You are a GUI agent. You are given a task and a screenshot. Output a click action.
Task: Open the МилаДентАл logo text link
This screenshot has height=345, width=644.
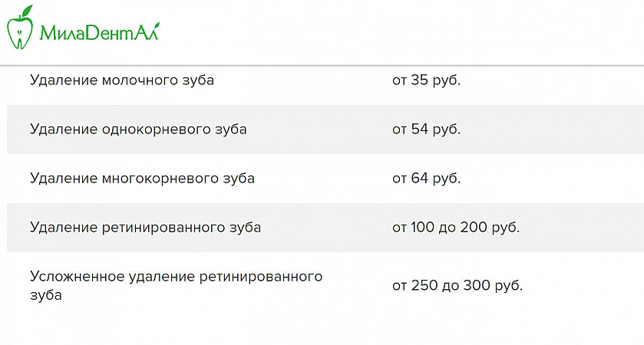coord(98,33)
